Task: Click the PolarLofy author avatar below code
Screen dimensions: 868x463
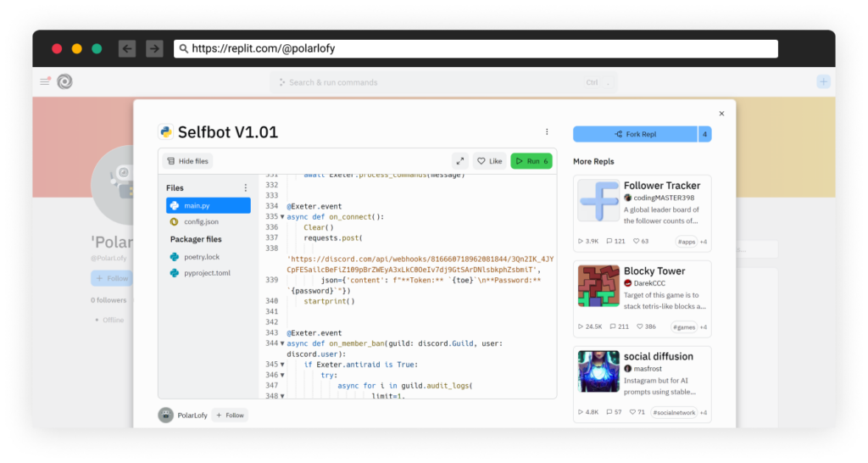Action: (165, 415)
